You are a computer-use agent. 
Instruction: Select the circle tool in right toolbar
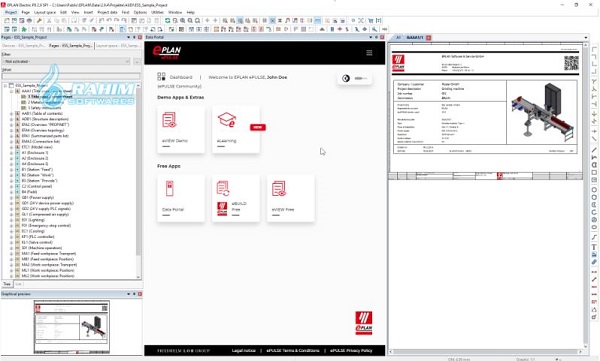(x=594, y=189)
